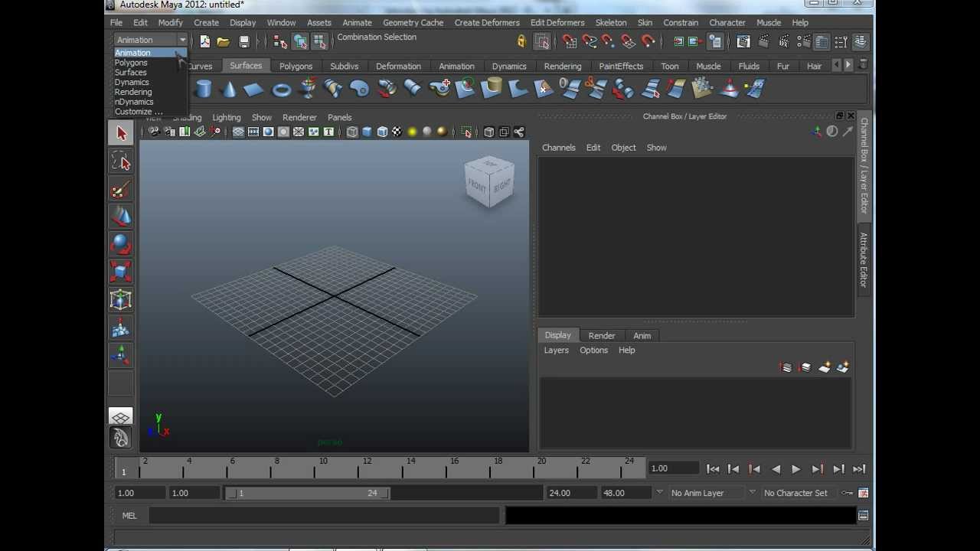Screen dimensions: 980x551
Task: Create new empty layer icon
Action: [x=824, y=367]
